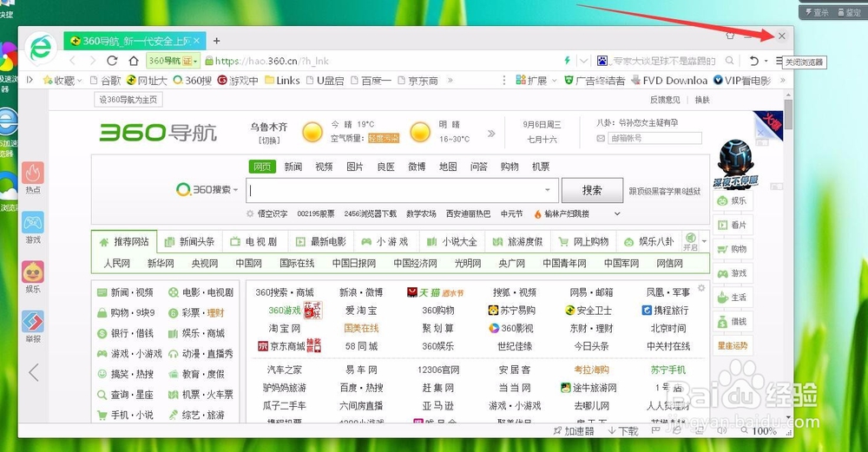The image size is (868, 452).
Task: Toggle the bookmarks sidebar arrow icon
Action: click(30, 80)
